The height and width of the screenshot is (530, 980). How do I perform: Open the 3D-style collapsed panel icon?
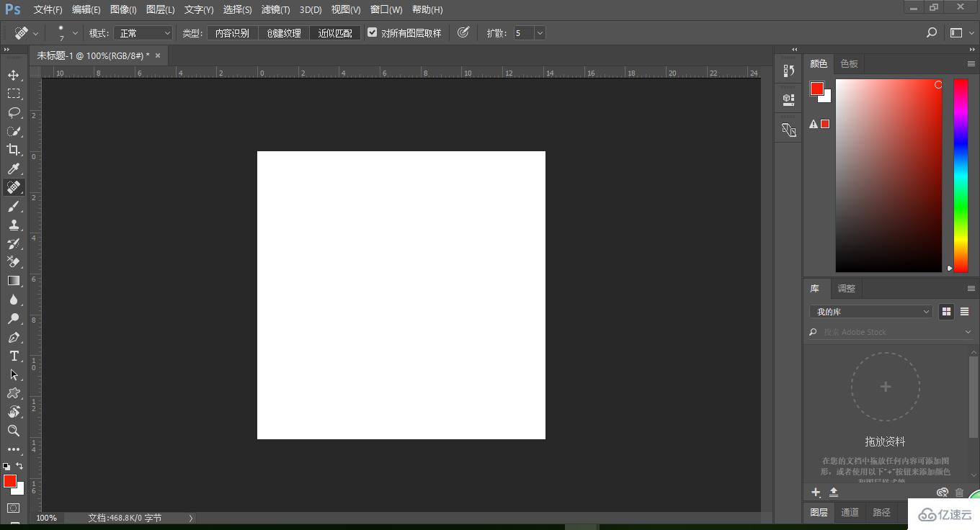point(788,130)
